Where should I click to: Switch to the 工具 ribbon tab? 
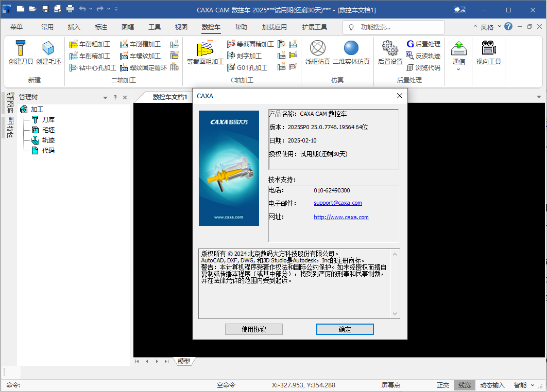coord(155,27)
